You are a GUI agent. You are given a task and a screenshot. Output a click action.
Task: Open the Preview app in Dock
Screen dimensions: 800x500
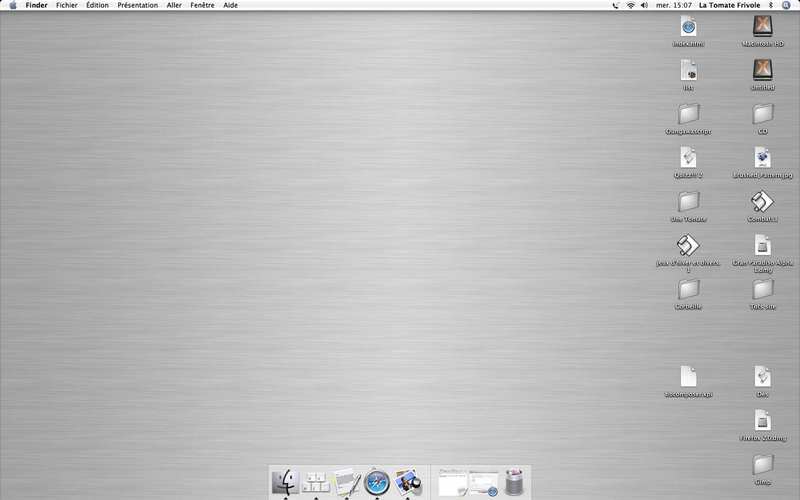(407, 482)
